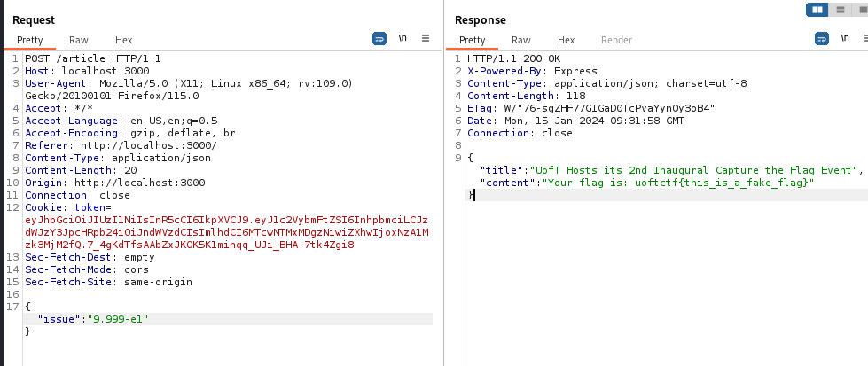Screen dimensions: 868x366
Task: Click the "issue" value 9.999-e1 in request body
Action: point(116,318)
